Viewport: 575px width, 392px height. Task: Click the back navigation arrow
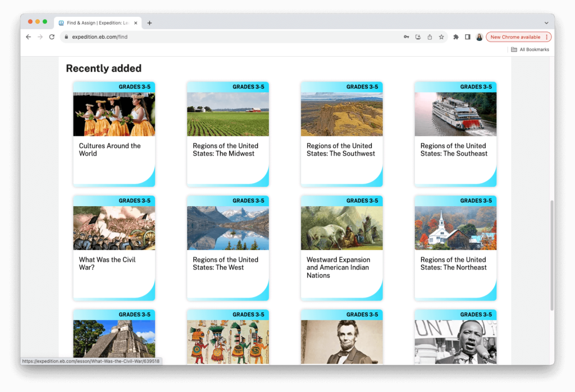click(x=28, y=37)
